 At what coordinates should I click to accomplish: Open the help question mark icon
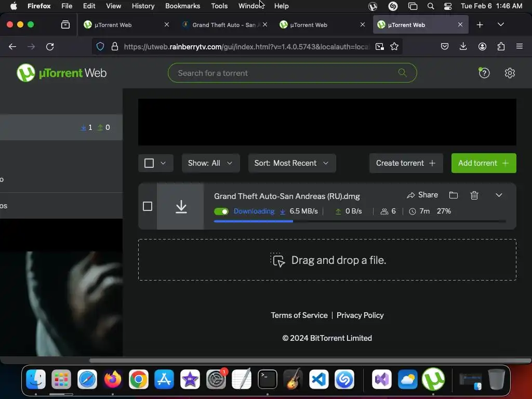tap(484, 73)
